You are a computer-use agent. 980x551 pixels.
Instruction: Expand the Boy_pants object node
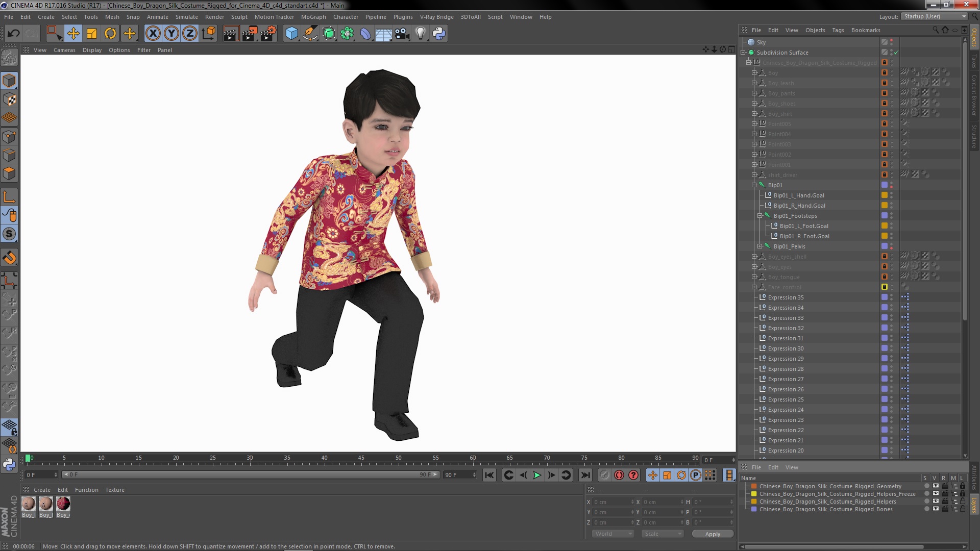(x=754, y=93)
